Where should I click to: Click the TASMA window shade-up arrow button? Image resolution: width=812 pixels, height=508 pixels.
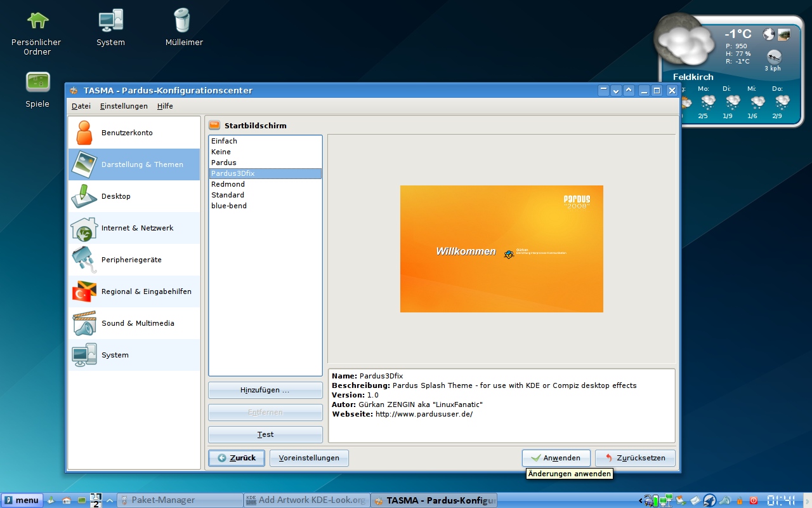pos(629,90)
